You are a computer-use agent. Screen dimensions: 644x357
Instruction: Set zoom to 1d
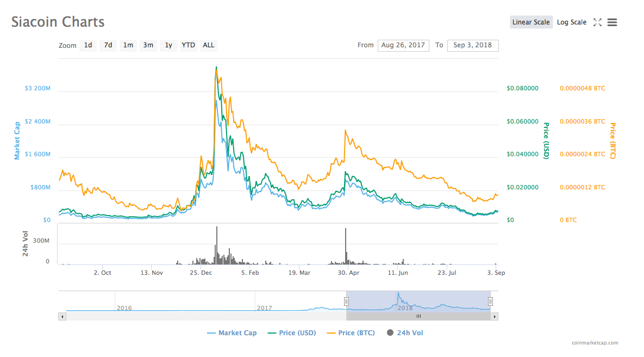(x=88, y=45)
